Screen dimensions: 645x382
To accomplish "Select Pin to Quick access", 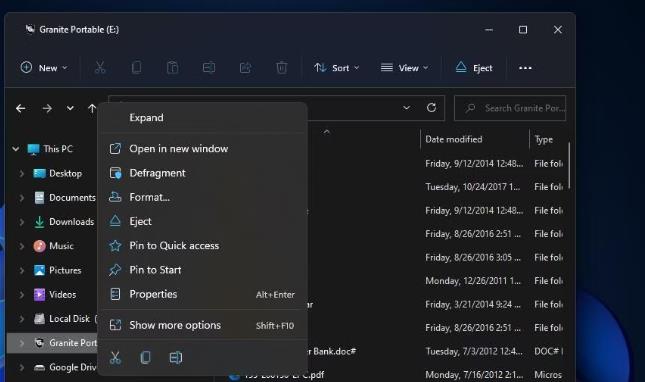I will click(203, 245).
